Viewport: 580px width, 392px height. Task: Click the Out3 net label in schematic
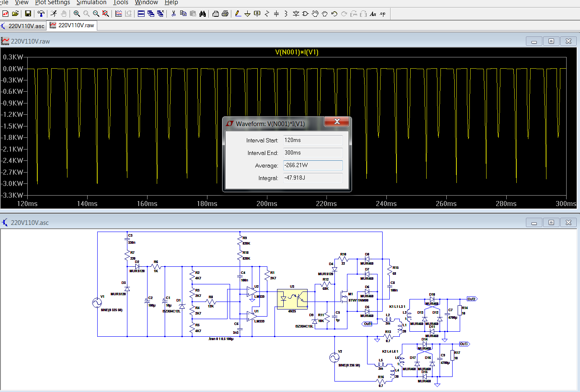pos(464,344)
